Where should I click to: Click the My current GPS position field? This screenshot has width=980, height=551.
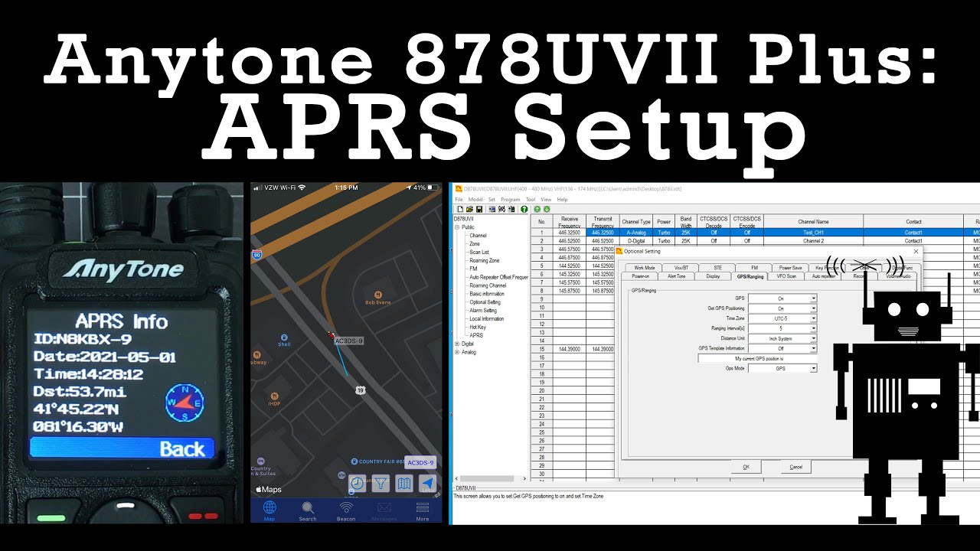[758, 358]
